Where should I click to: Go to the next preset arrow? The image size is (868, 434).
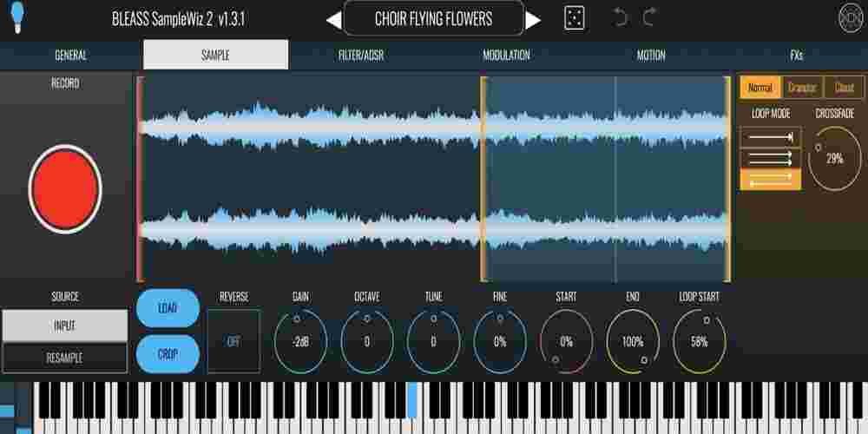pyautogui.click(x=533, y=21)
